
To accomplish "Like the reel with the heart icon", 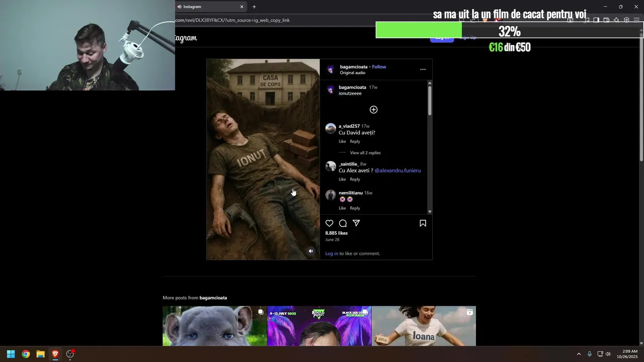I will pyautogui.click(x=329, y=223).
